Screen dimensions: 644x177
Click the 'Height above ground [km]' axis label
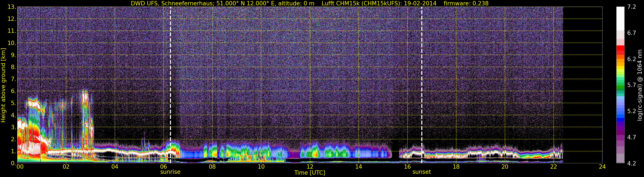3,85
